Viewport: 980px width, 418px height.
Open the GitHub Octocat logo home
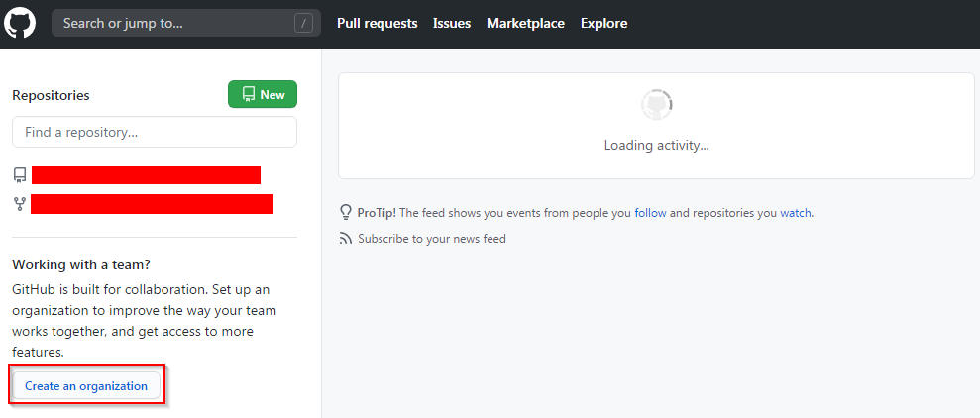[20, 24]
